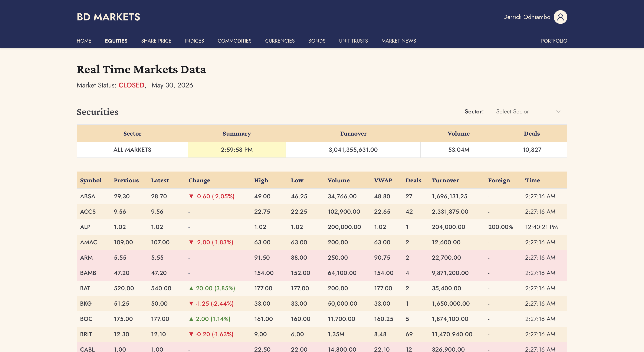Click BKG latest price 50.00
This screenshot has height=352, width=644.
[x=159, y=303]
